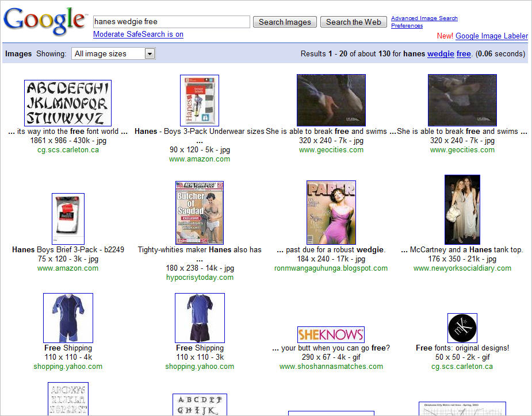Click www.shoshannasmatches.com source text
The image size is (532, 416).
[331, 367]
